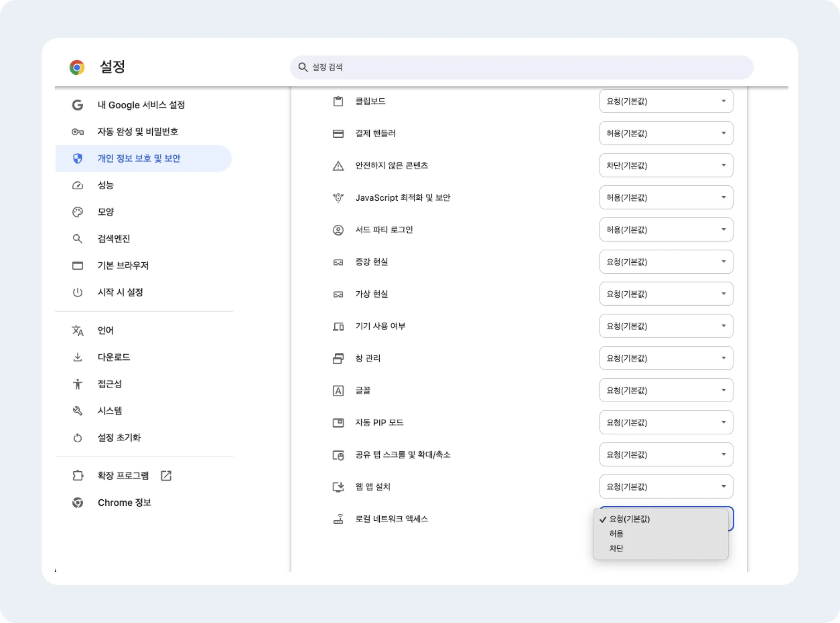
Task: Open 확장 프로그램 via external link icon
Action: click(x=166, y=475)
